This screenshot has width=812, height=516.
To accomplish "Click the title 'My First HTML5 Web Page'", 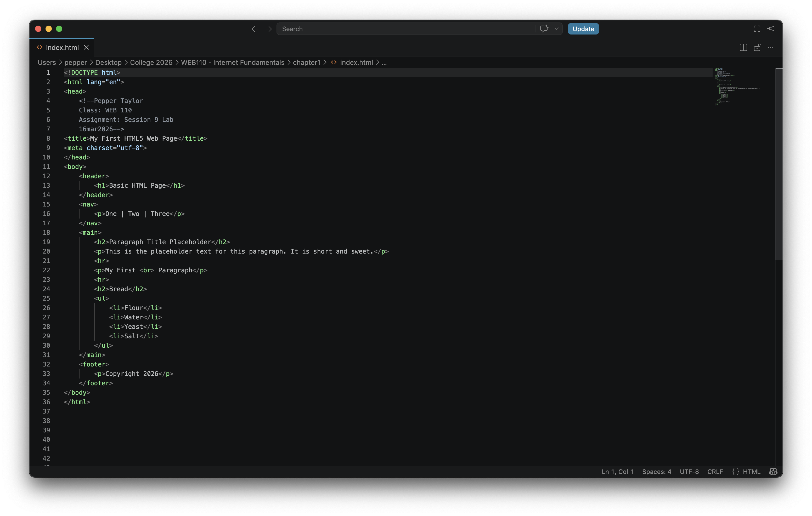I will pos(133,139).
